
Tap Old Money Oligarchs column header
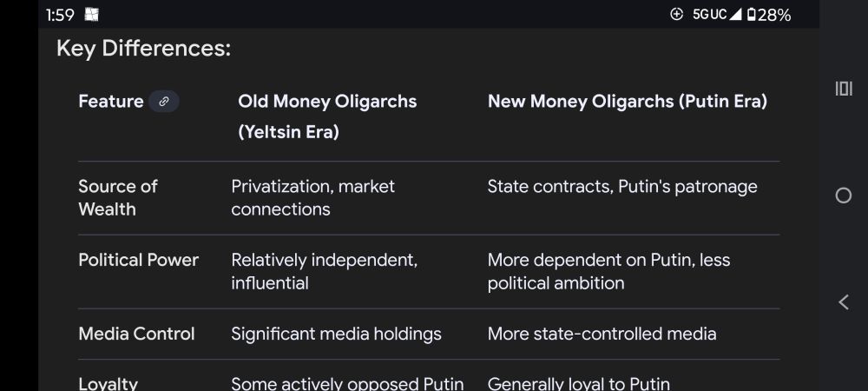click(x=327, y=116)
